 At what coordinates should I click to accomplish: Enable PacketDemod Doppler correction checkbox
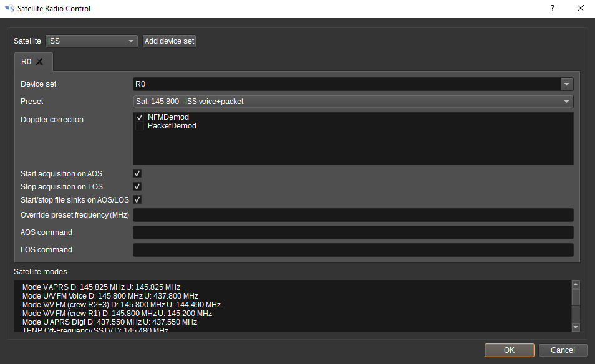(140, 126)
